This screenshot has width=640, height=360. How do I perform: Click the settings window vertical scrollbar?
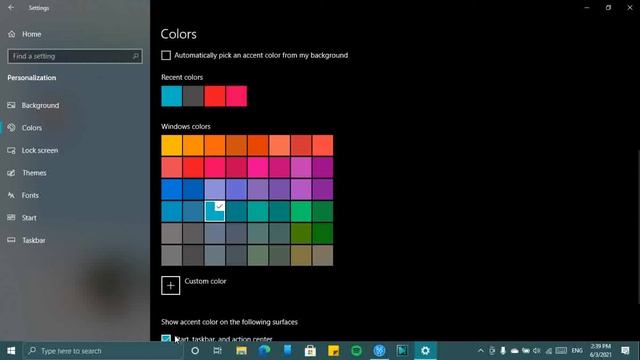638,227
